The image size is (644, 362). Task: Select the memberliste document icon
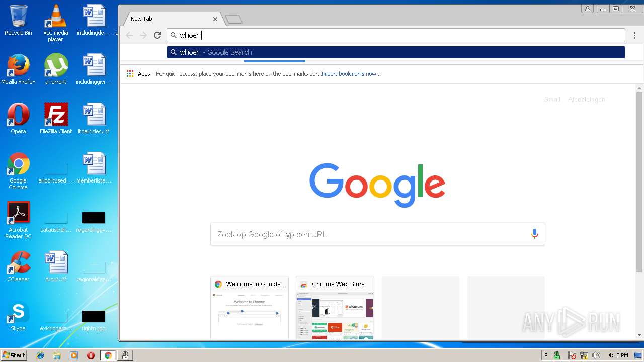click(x=94, y=168)
